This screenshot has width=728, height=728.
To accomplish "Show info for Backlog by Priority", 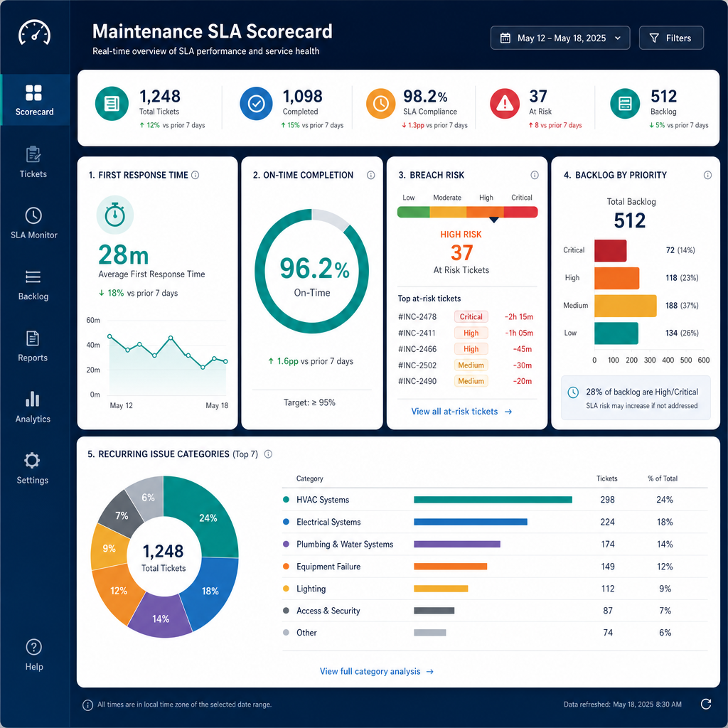I will 707,175.
